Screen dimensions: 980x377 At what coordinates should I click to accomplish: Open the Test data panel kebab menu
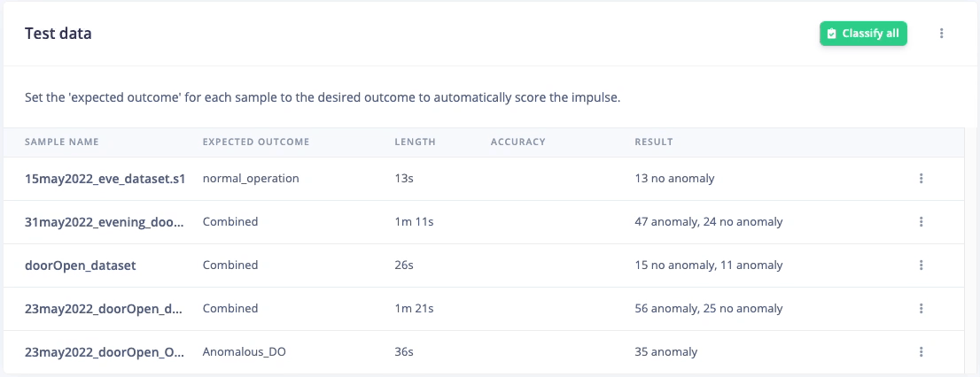click(x=942, y=34)
